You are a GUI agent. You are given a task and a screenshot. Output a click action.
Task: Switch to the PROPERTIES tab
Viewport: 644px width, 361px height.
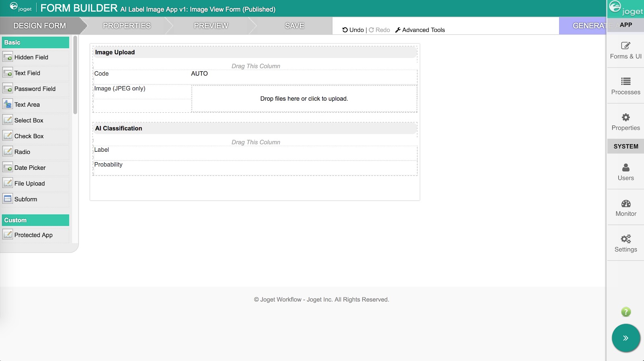[x=127, y=26]
